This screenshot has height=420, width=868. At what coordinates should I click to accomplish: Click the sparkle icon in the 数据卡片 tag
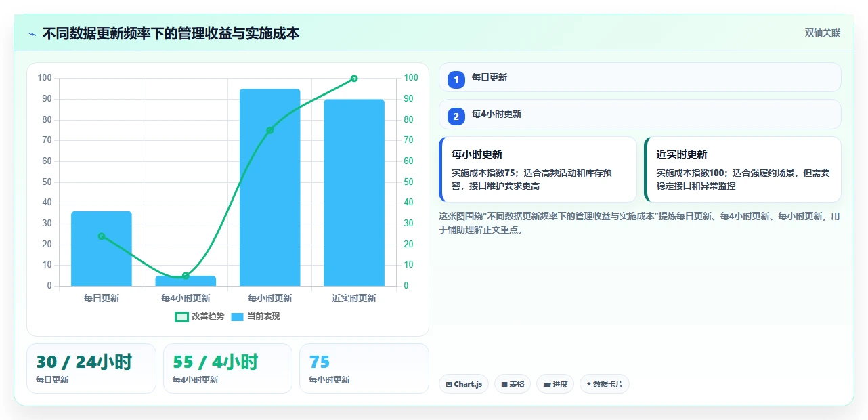[x=589, y=384]
